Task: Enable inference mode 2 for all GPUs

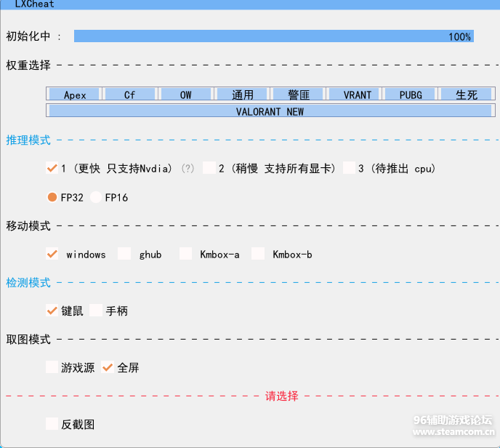Action: pyautogui.click(x=209, y=168)
